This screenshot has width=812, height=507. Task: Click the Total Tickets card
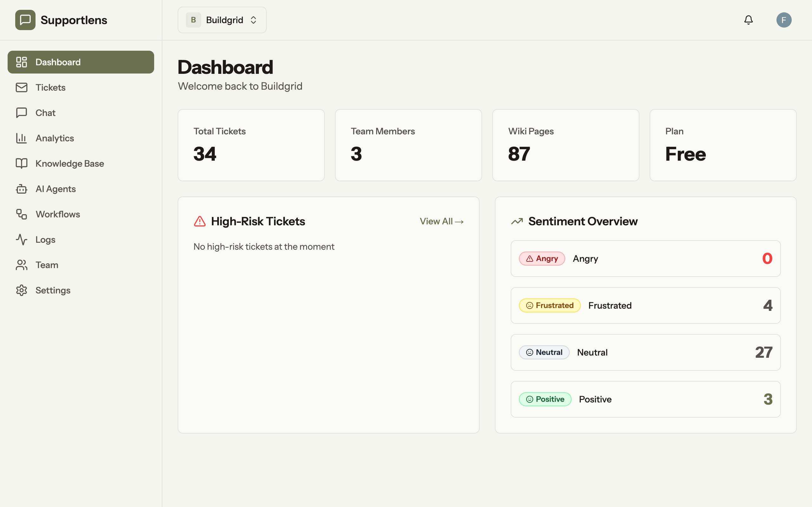[x=251, y=145]
